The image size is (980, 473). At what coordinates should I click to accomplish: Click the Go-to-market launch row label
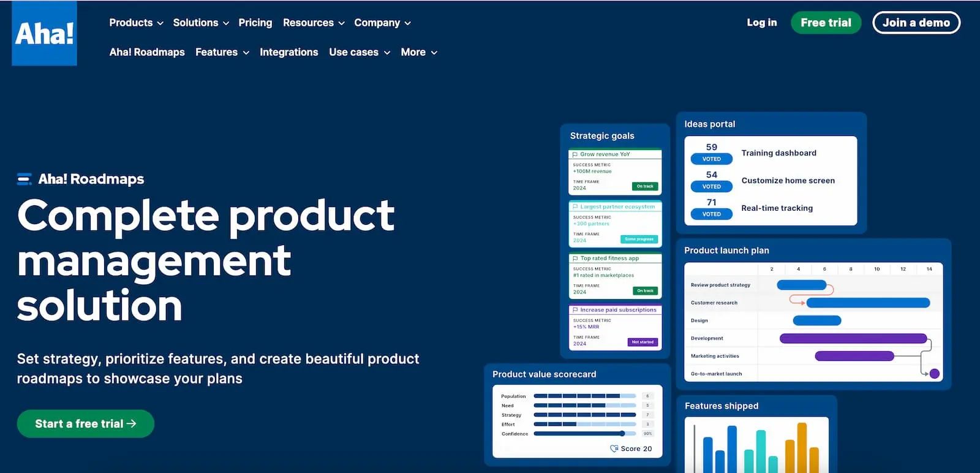tap(716, 374)
